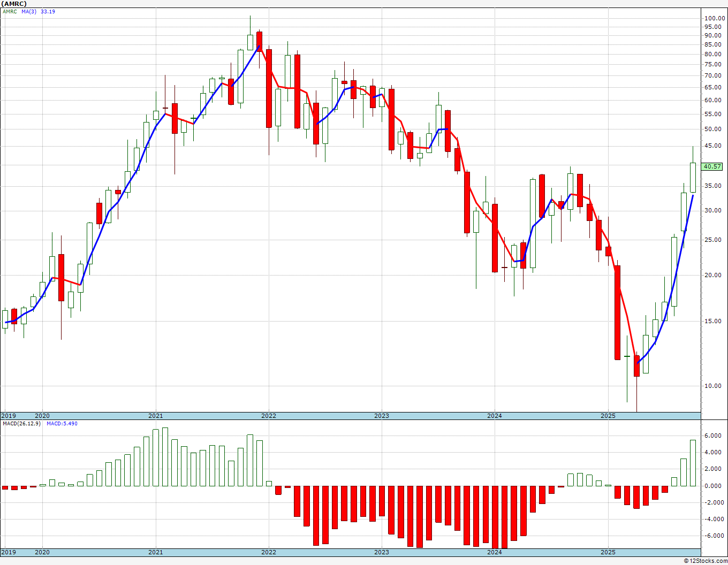This screenshot has width=728, height=565.
Task: Click 2021 on the price chart time axis
Action: point(156,416)
